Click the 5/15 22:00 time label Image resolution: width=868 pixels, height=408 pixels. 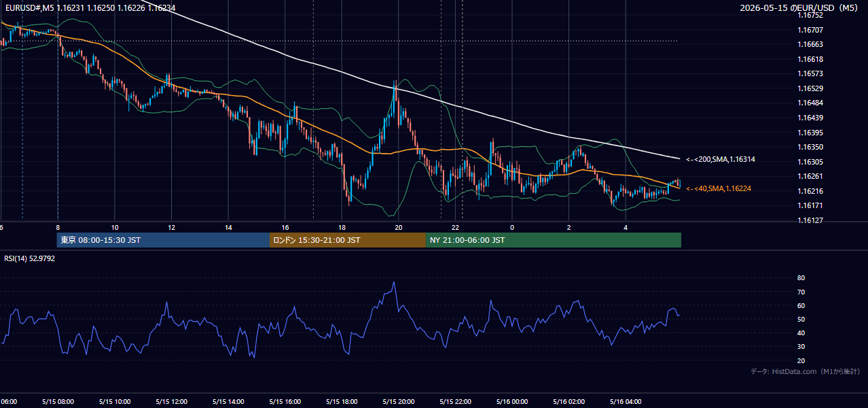coord(455,401)
